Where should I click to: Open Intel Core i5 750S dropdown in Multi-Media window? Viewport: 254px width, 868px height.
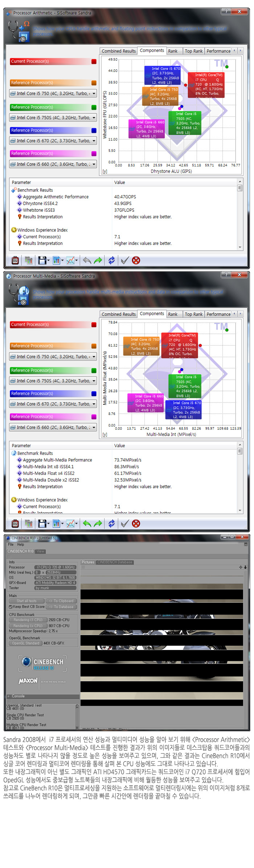[53, 381]
